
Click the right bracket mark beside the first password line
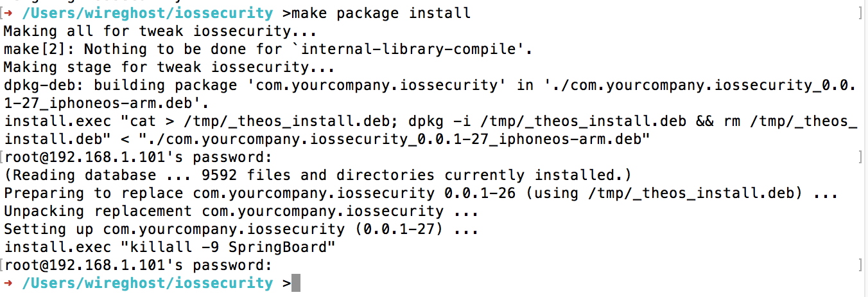[x=862, y=157]
